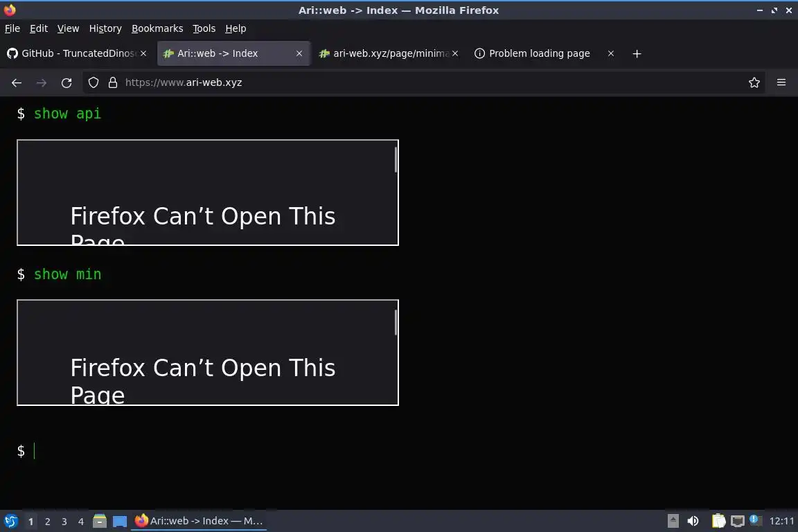Click the forward navigation arrow
The height and width of the screenshot is (532, 798).
point(42,82)
